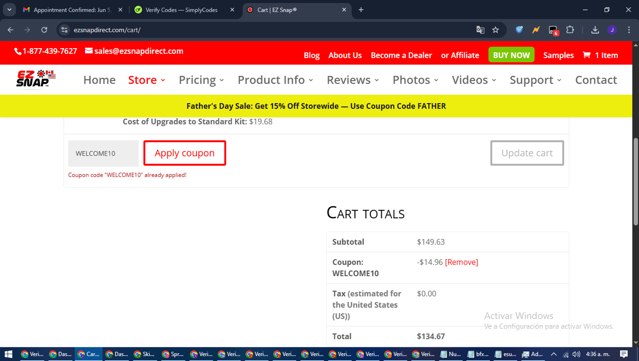Open the lightning bolt extension
Screen dimensions: 639x361
click(x=536, y=30)
